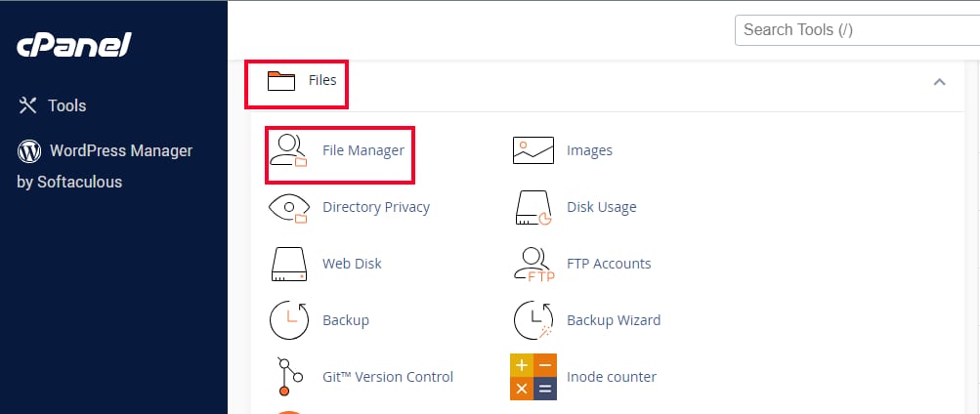
Task: Open the Images tool icon
Action: pyautogui.click(x=533, y=150)
